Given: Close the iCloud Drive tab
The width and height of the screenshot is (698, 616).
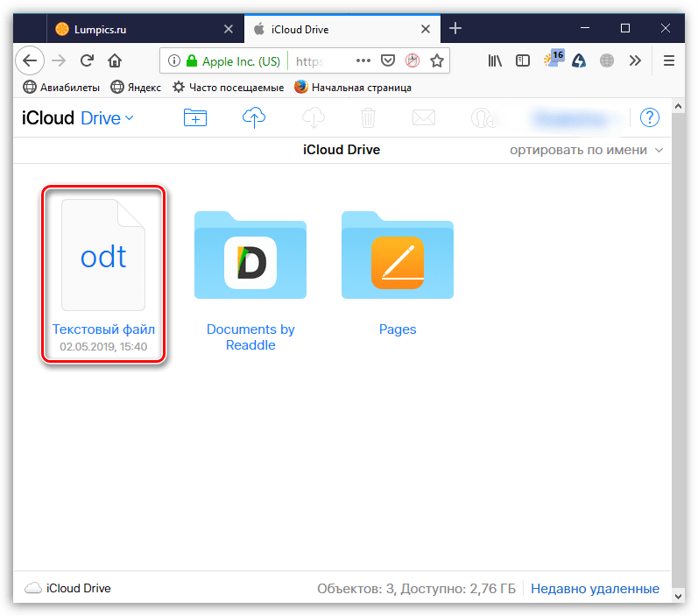Looking at the screenshot, I should [x=426, y=30].
